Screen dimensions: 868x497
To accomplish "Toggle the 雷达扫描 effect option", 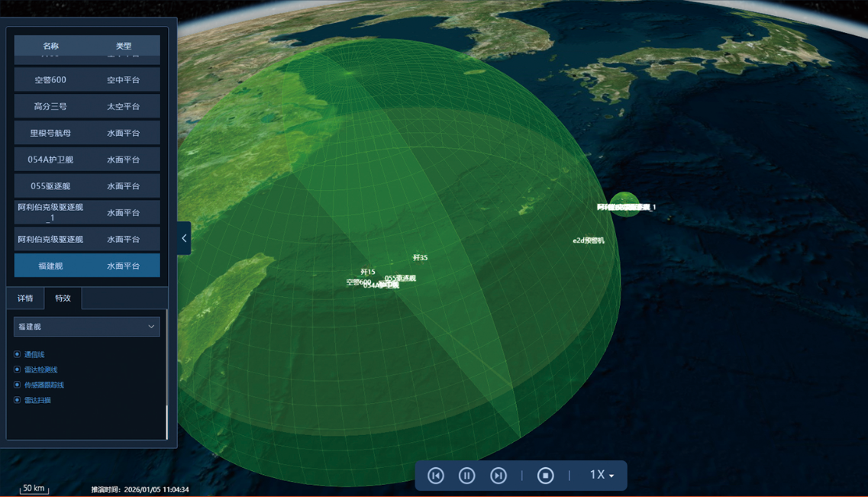I will tap(32, 400).
